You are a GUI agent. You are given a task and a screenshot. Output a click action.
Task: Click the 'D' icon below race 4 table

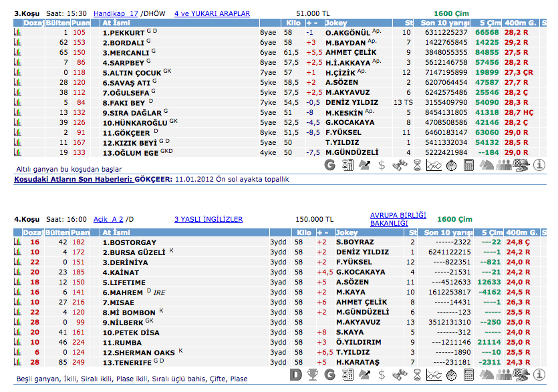(296, 374)
